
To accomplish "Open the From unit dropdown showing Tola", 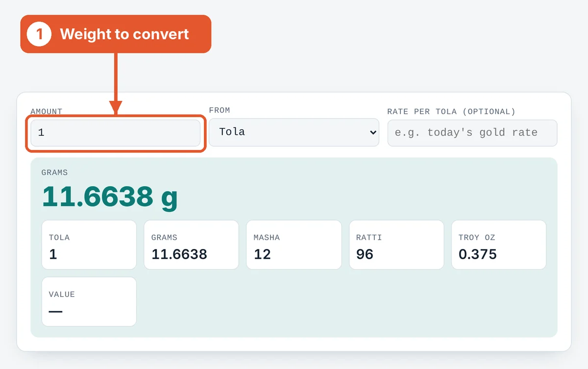I will (294, 132).
